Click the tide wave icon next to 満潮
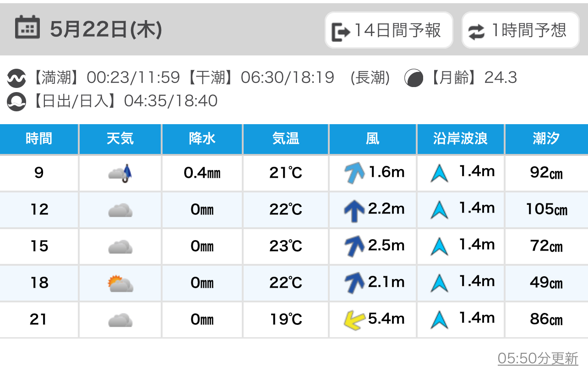 pyautogui.click(x=17, y=78)
